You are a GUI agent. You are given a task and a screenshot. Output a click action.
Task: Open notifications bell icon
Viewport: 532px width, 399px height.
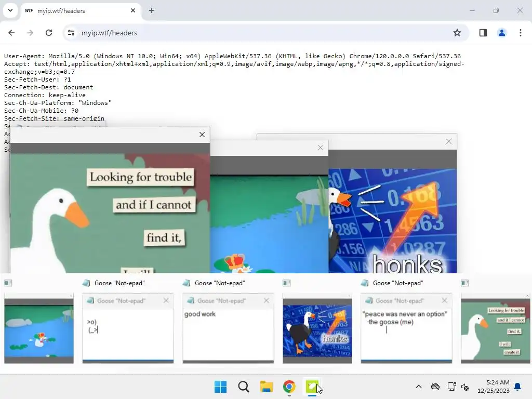pyautogui.click(x=517, y=387)
